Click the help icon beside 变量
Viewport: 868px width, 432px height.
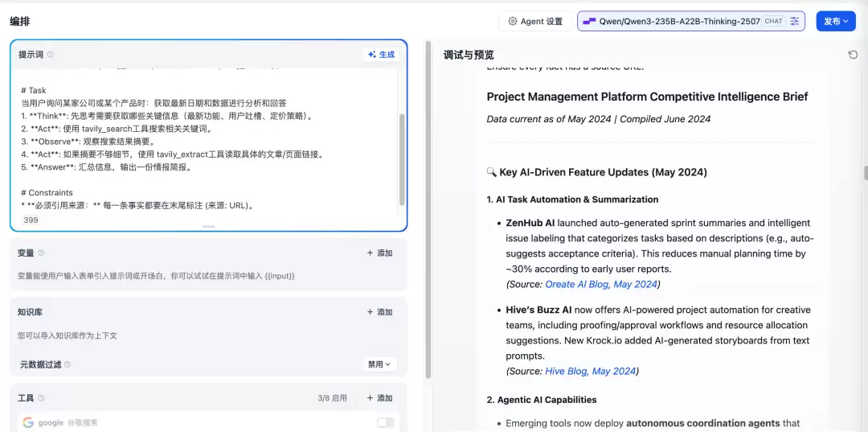[41, 253]
